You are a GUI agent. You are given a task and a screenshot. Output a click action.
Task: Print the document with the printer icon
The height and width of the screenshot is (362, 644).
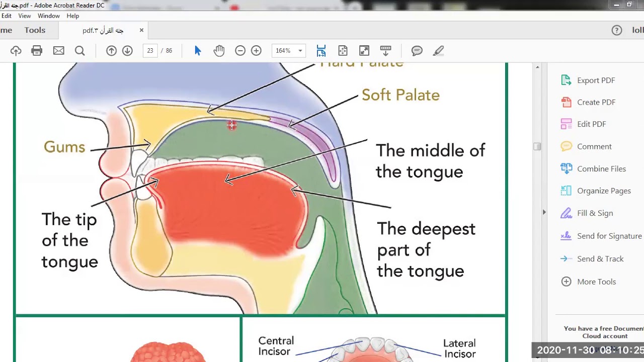pos(37,51)
